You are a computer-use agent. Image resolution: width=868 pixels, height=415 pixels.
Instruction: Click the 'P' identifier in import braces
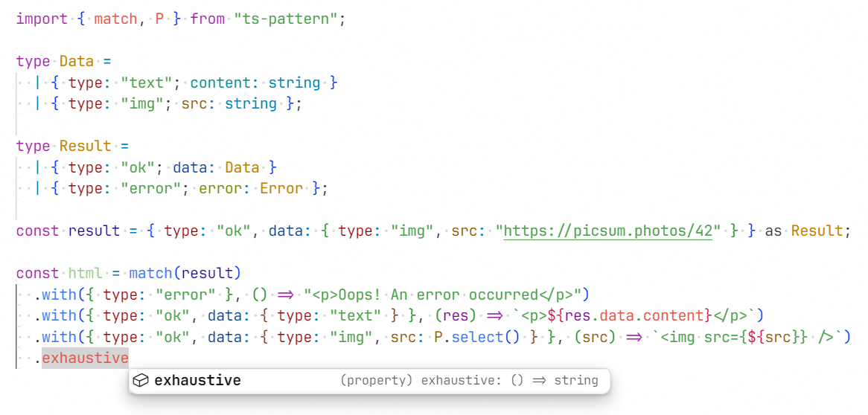(159, 19)
